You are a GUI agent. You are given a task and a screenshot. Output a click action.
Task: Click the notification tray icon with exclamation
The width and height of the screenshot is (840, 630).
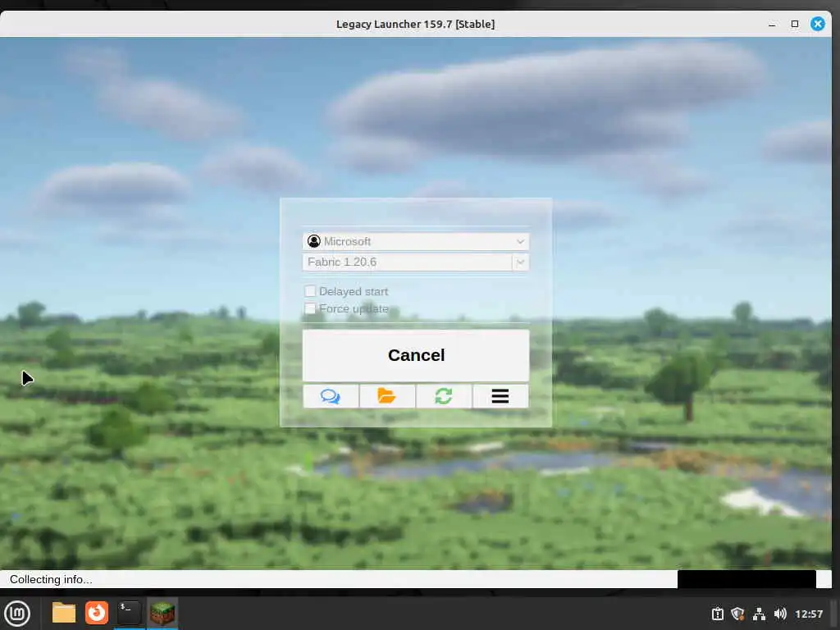click(x=718, y=614)
